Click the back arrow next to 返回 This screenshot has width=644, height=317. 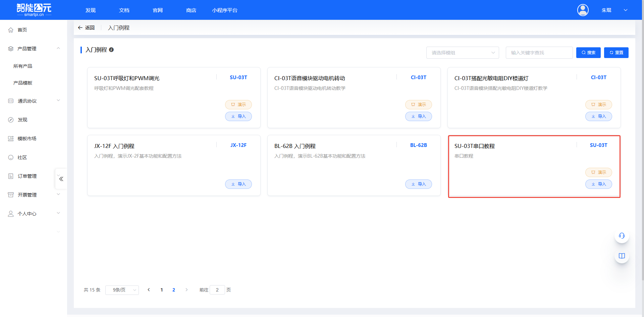click(80, 28)
